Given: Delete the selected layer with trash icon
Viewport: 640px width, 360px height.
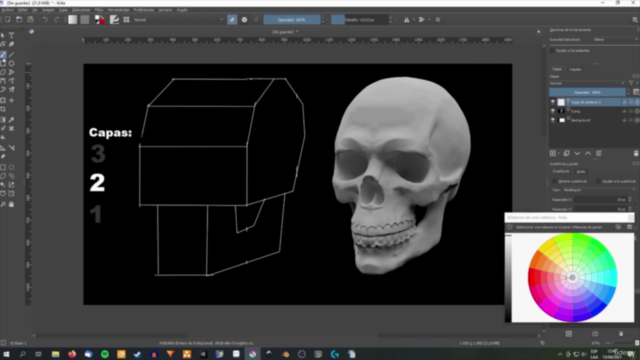Looking at the screenshot, I should [x=636, y=153].
